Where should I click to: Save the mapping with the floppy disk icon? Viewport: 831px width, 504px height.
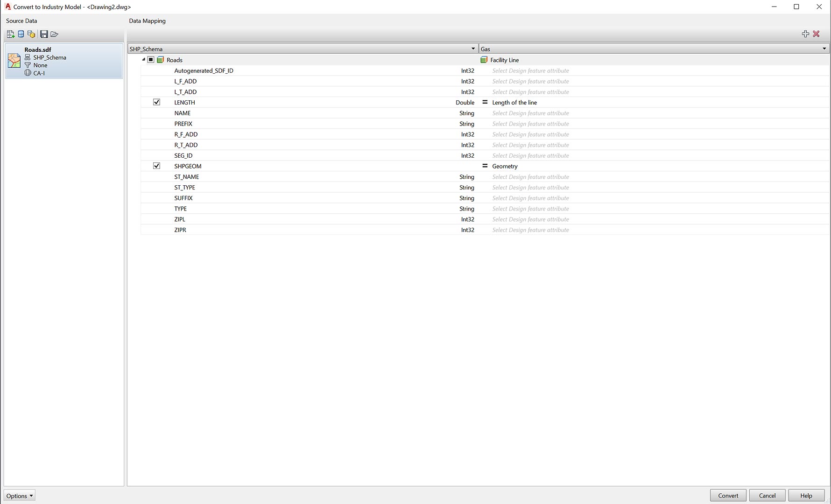coord(44,34)
